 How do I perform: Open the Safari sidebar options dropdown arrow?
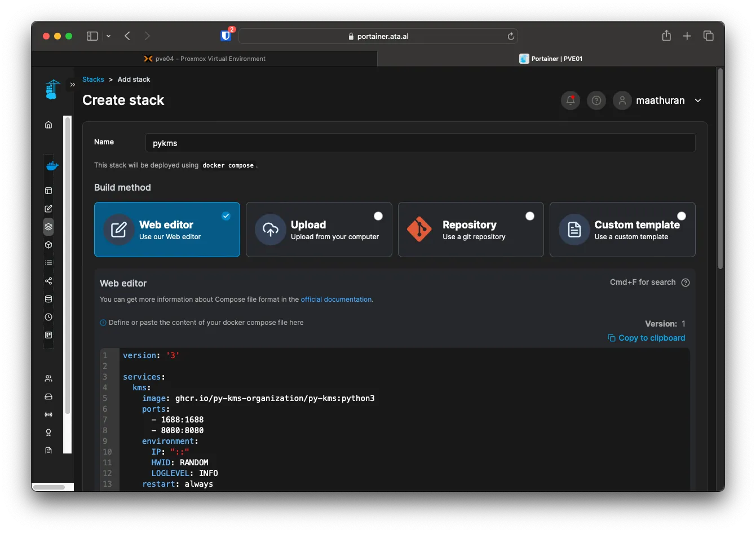click(108, 36)
